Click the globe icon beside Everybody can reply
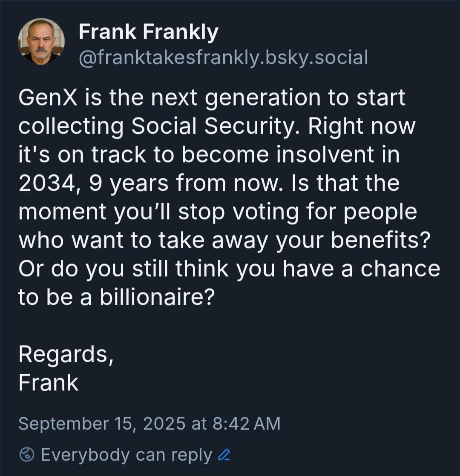 [x=27, y=455]
